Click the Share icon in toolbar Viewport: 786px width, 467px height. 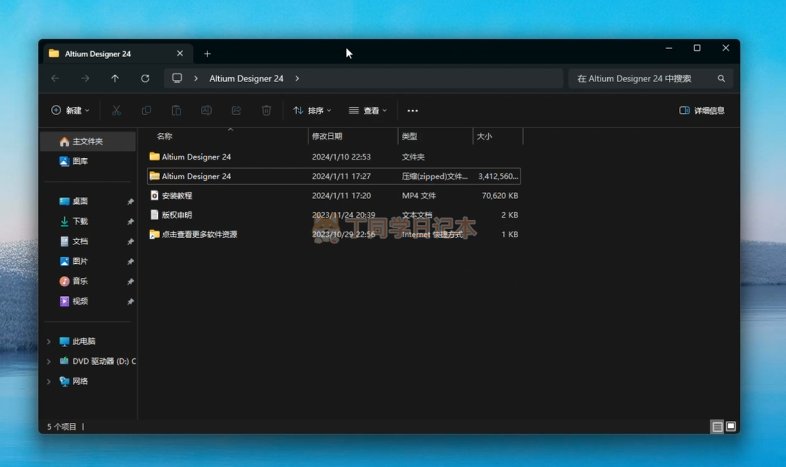236,110
